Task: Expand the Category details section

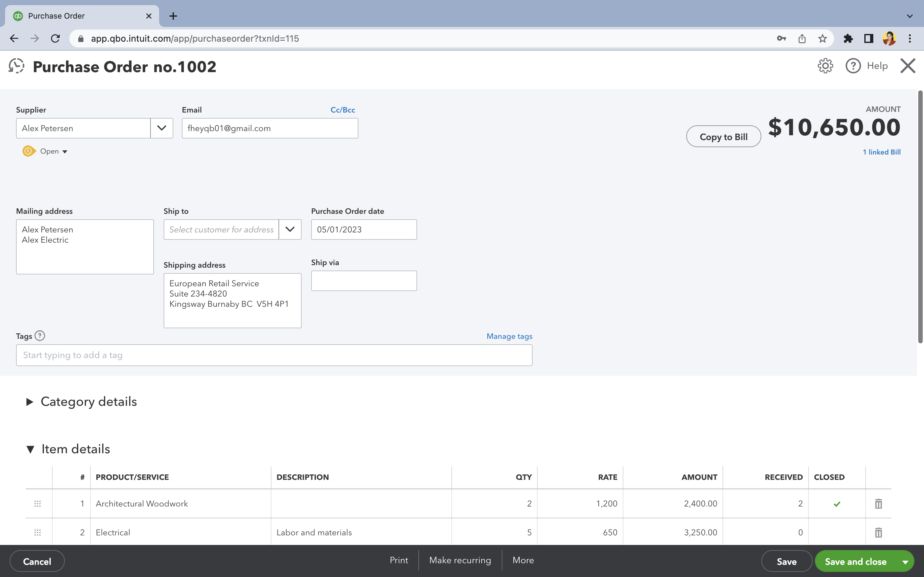Action: [x=30, y=402]
